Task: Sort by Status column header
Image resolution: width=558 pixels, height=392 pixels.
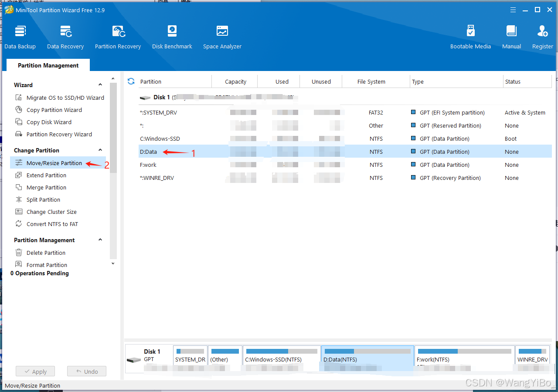Action: click(x=527, y=81)
